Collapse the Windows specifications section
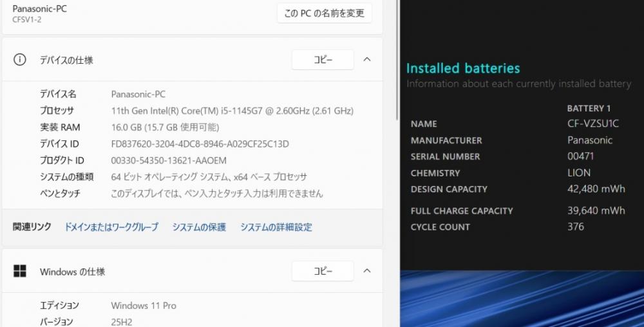 pos(367,271)
